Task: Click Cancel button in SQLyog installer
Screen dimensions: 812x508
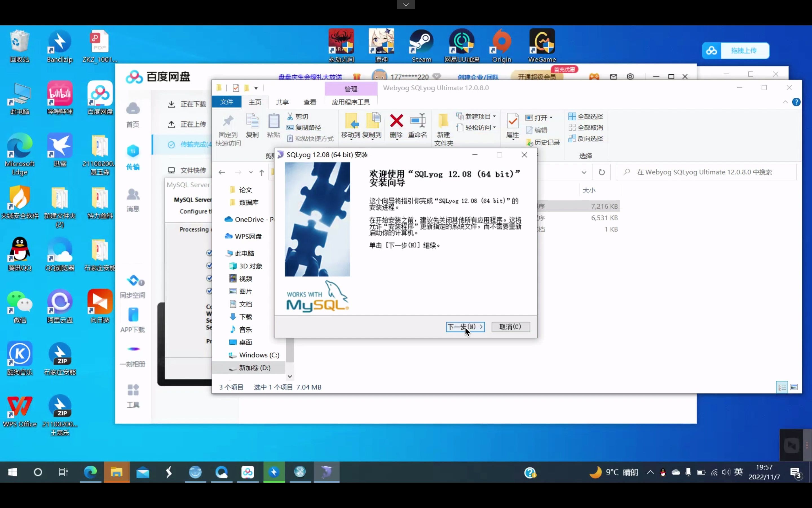Action: 510,327
